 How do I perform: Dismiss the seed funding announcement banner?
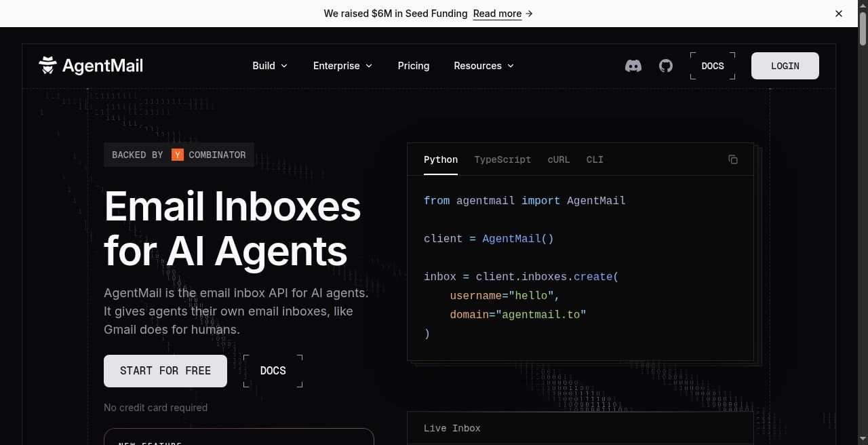pyautogui.click(x=839, y=14)
